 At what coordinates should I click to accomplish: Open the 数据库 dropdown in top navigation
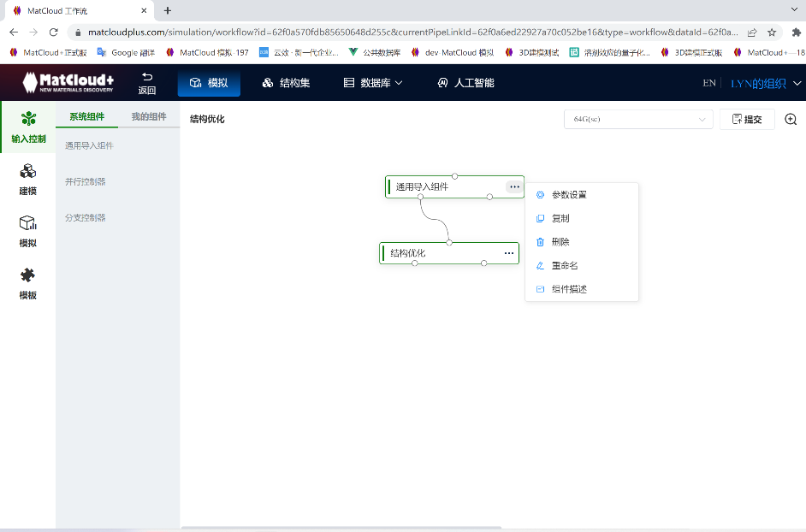click(372, 83)
